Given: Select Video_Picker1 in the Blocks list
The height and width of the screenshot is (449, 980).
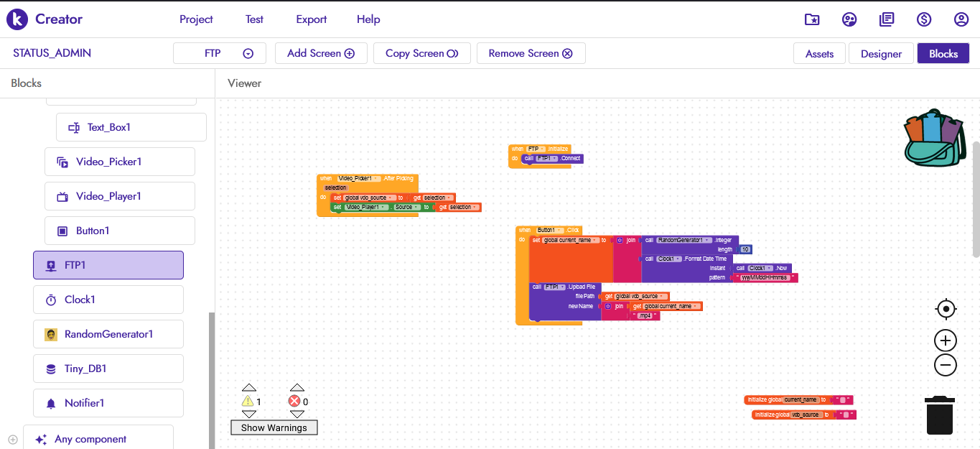Looking at the screenshot, I should pos(120,162).
